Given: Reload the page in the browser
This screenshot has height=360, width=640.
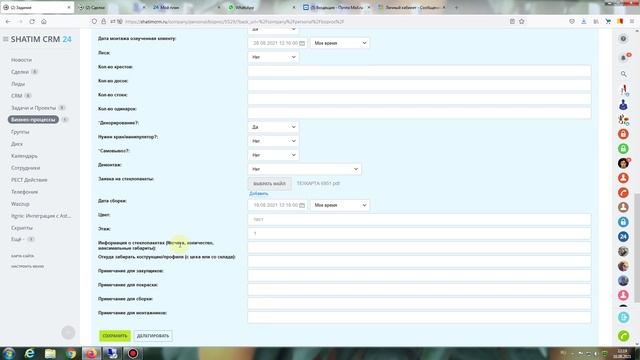Looking at the screenshot, I should (32, 21).
